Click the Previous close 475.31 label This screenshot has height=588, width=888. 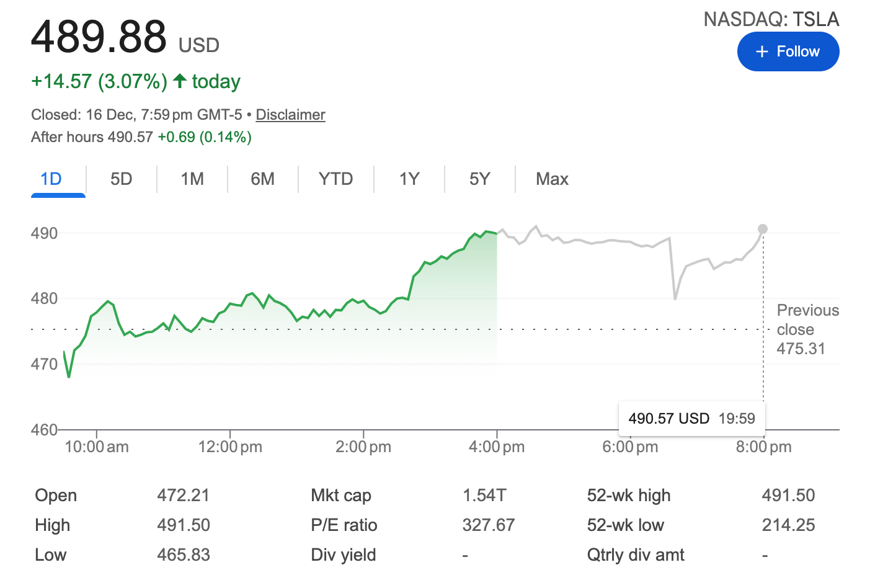(807, 329)
